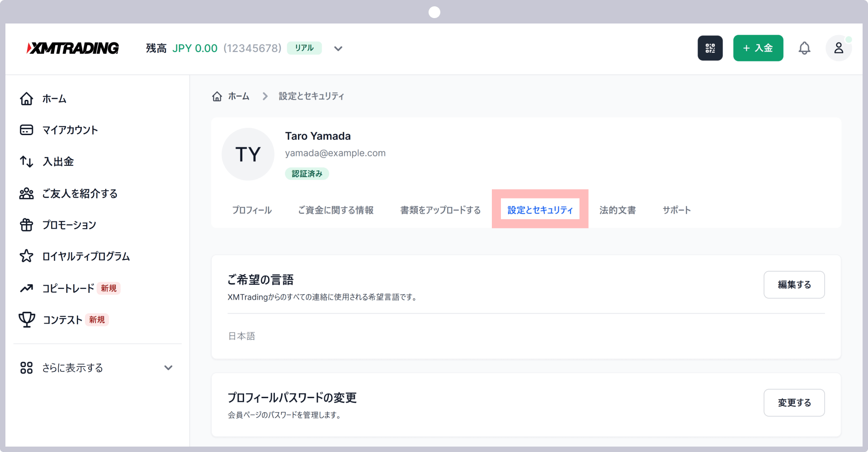Open 入出金 in the sidebar
868x452 pixels.
[58, 161]
